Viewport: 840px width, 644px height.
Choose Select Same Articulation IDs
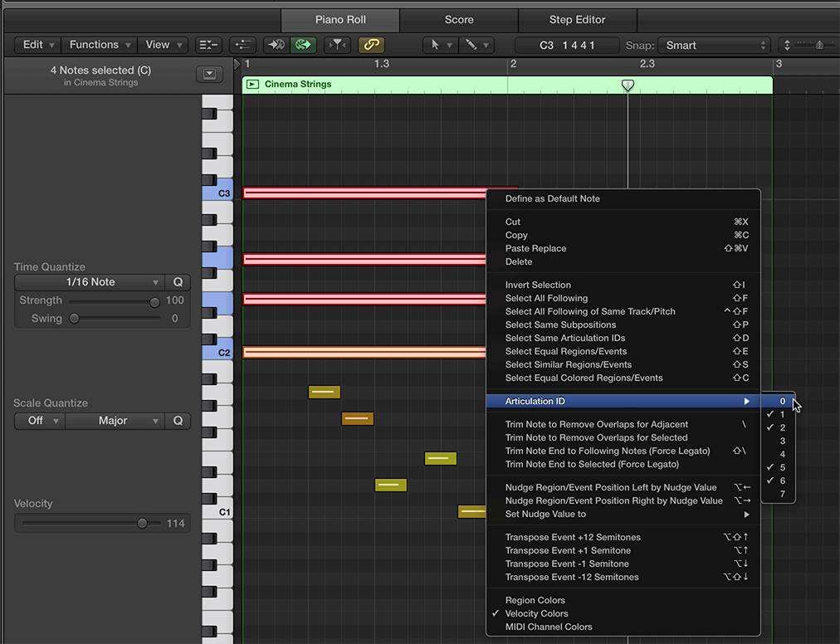pyautogui.click(x=623, y=338)
